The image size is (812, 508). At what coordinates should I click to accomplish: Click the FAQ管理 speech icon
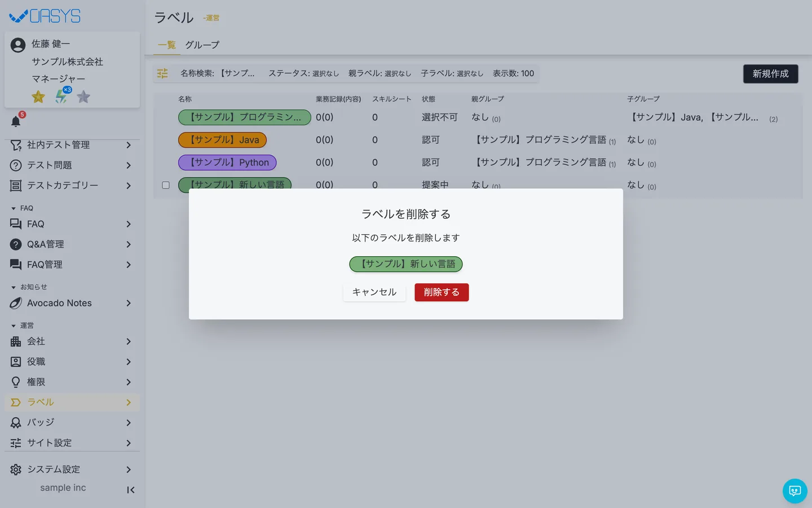pyautogui.click(x=16, y=265)
